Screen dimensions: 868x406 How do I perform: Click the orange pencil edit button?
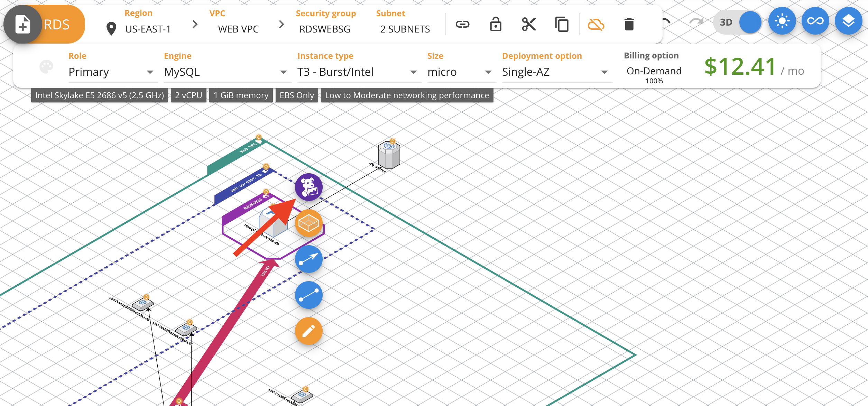point(308,331)
